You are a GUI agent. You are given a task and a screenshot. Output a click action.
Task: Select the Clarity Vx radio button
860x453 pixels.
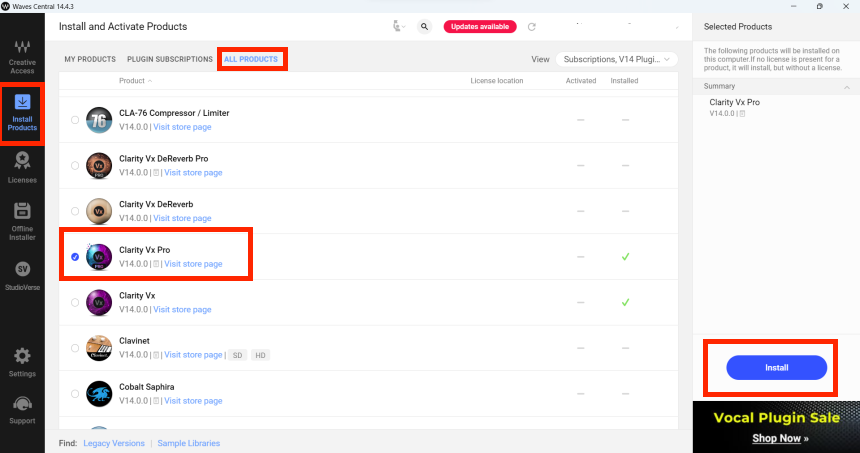(x=75, y=302)
